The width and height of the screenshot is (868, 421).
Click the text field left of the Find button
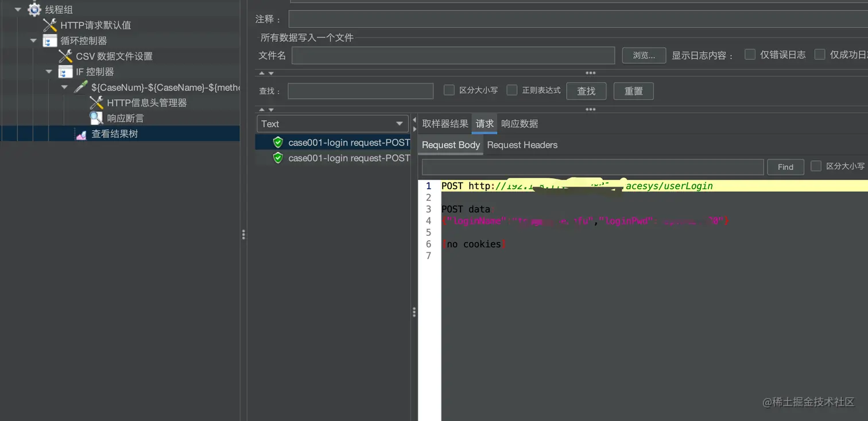tap(592, 167)
